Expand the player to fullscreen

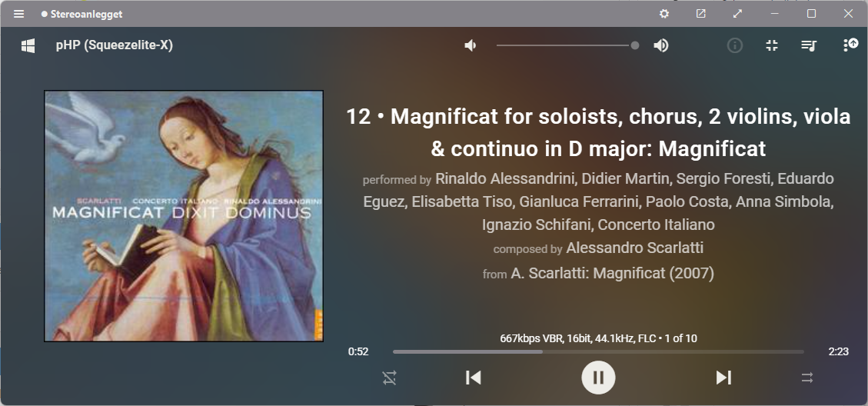737,14
